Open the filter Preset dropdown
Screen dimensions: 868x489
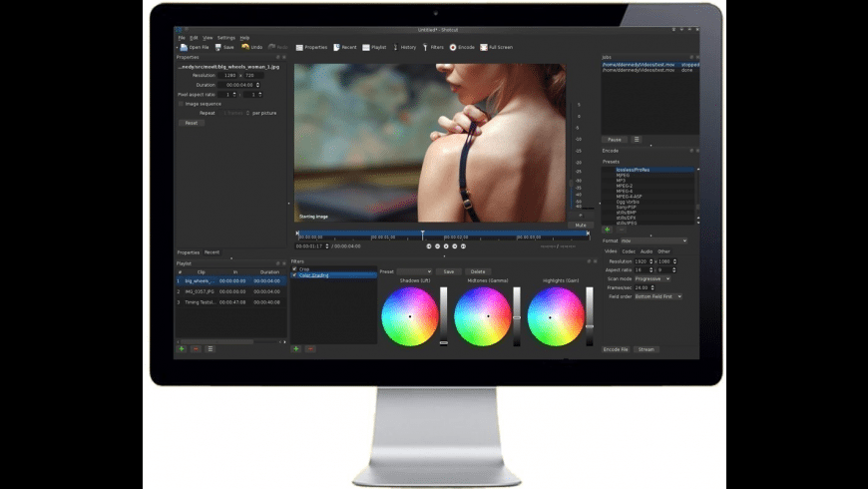(414, 271)
